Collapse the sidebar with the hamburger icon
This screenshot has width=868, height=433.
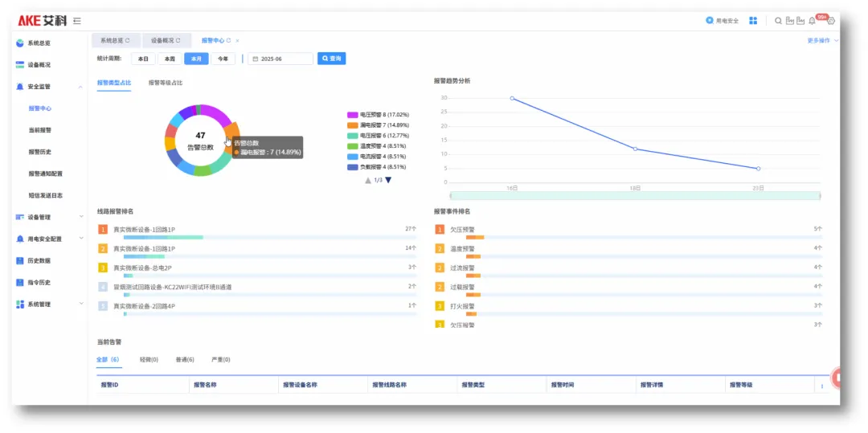click(76, 21)
